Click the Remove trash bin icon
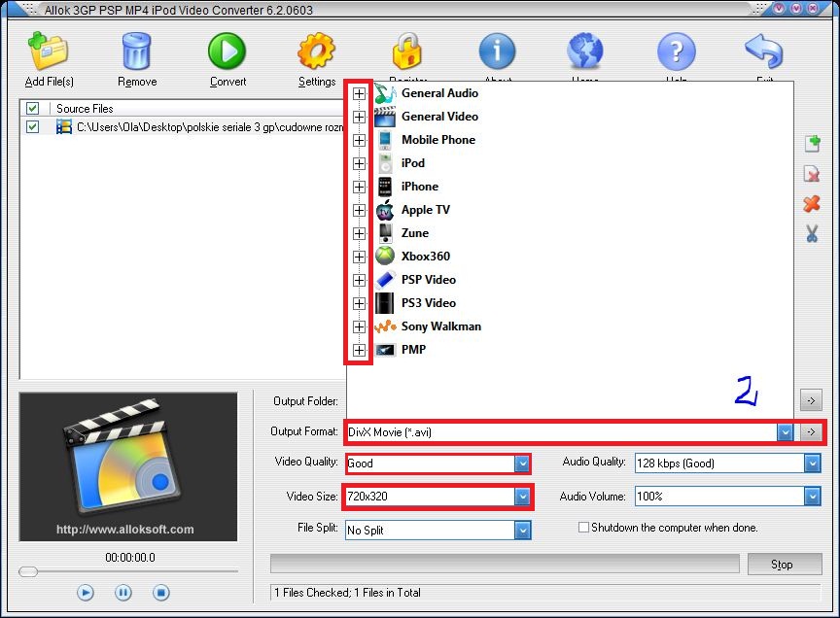 click(x=137, y=51)
